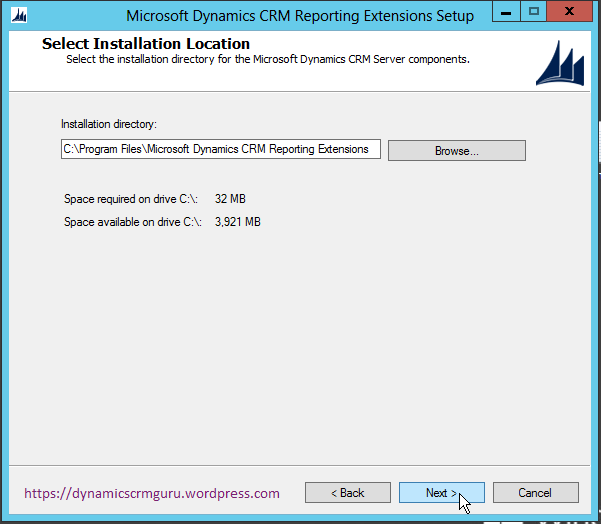Select the 'Select Installation Location' heading
Image resolution: width=601 pixels, height=524 pixels.
point(146,44)
